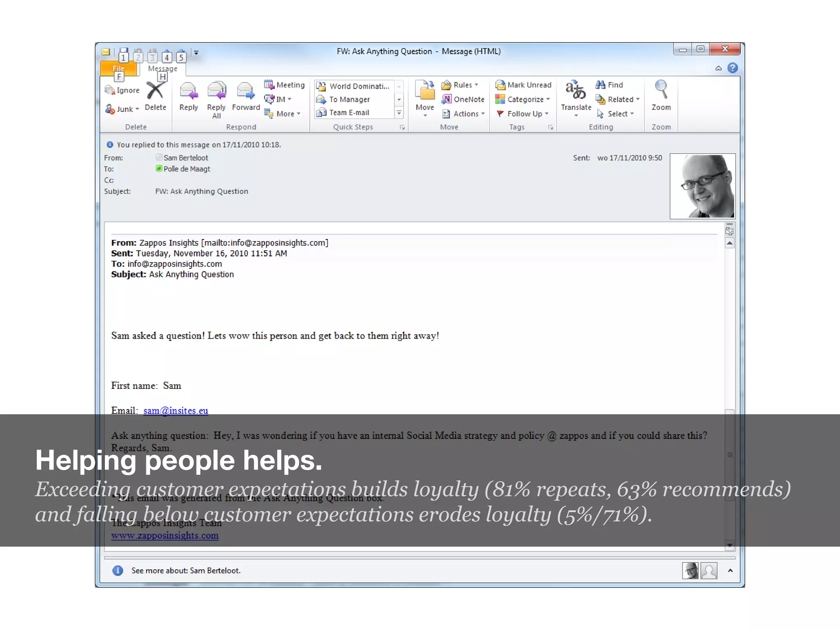
Task: Click See more about Sam Berteloot
Action: coord(186,571)
